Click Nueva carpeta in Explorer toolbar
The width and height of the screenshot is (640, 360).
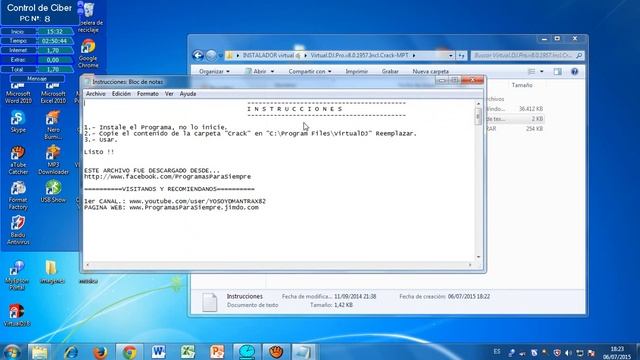pyautogui.click(x=431, y=71)
